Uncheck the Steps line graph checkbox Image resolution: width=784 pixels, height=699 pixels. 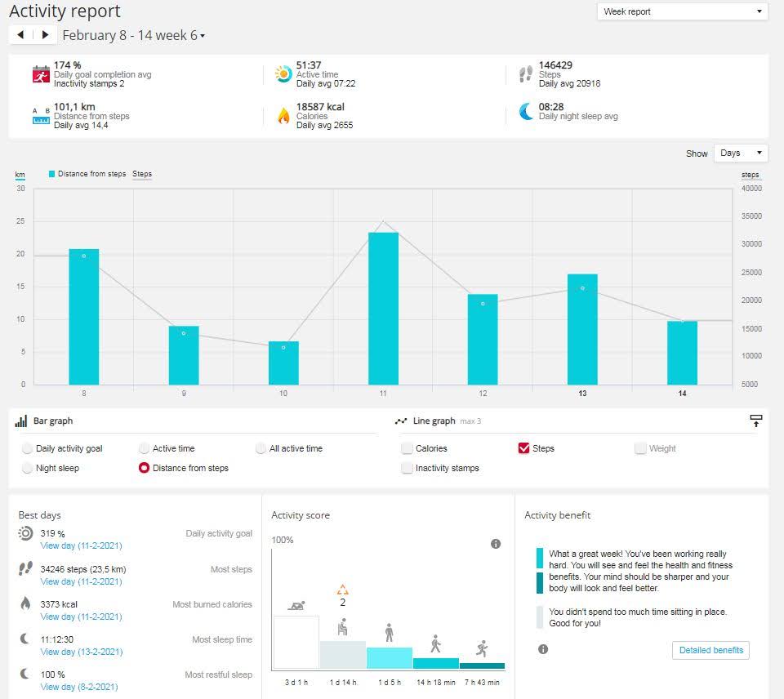(523, 448)
